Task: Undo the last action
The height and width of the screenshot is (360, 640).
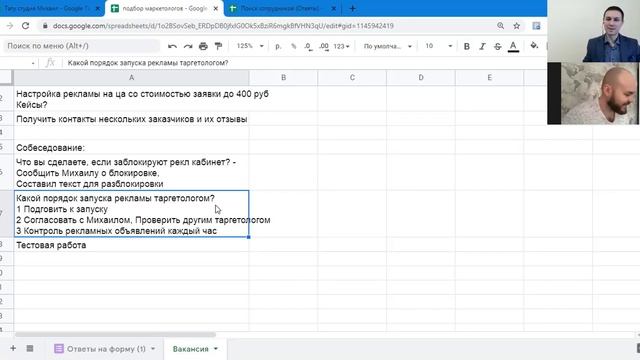Action: (172, 46)
